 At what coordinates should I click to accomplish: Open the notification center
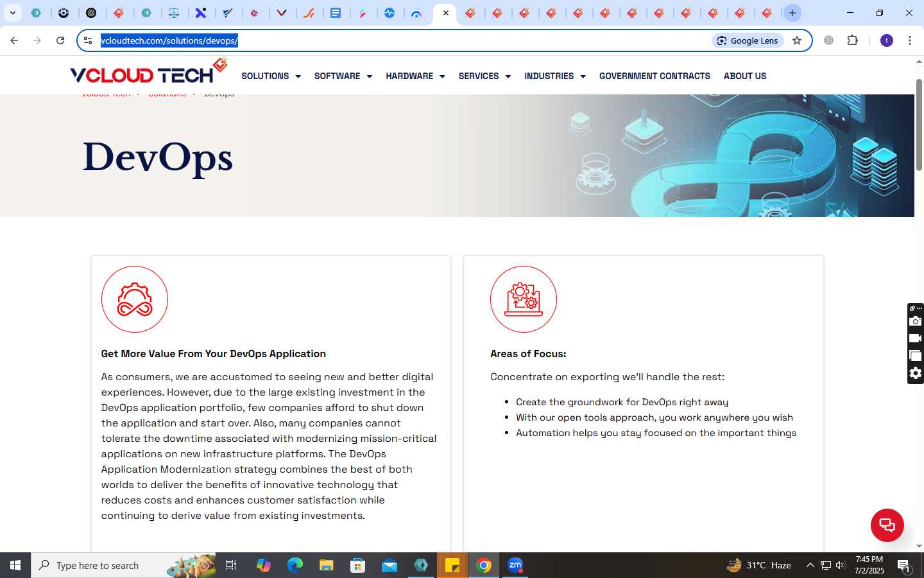coord(904,565)
